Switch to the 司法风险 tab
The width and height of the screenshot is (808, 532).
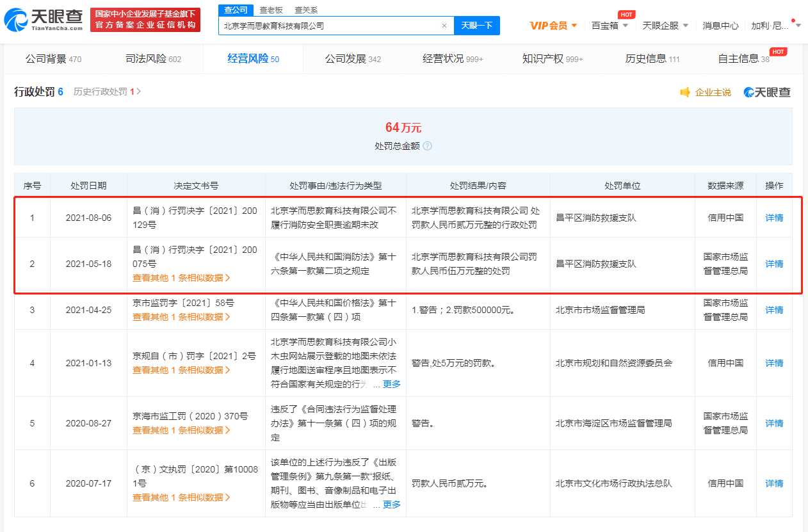pos(153,59)
